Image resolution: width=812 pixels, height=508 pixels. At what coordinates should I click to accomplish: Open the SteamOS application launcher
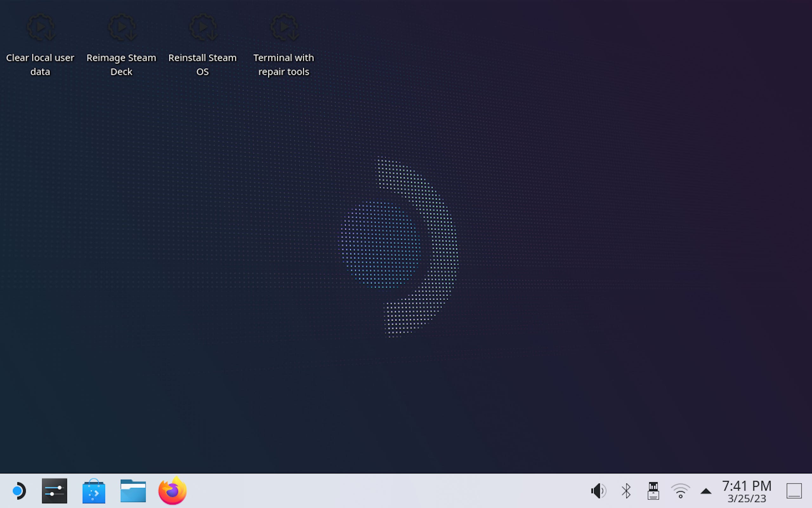click(x=19, y=491)
